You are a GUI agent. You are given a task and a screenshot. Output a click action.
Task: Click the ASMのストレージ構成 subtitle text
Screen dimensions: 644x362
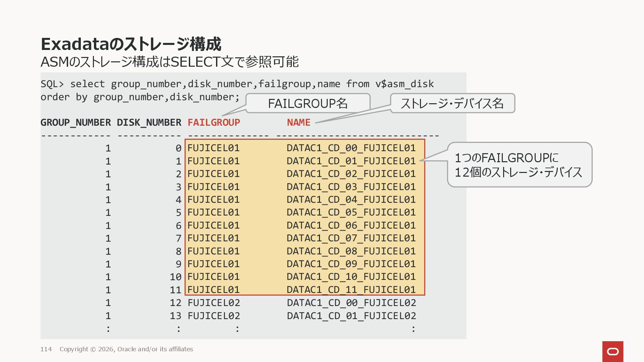point(169,62)
